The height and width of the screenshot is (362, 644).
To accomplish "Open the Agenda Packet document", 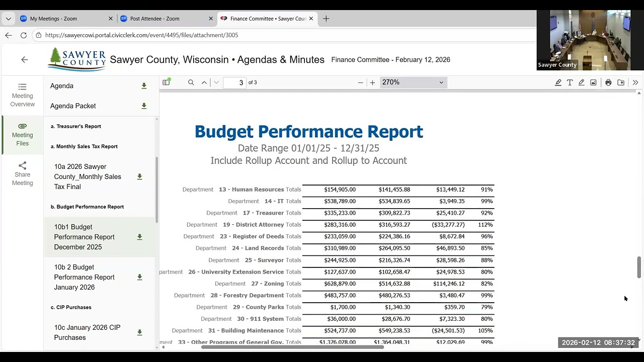I will (x=73, y=106).
